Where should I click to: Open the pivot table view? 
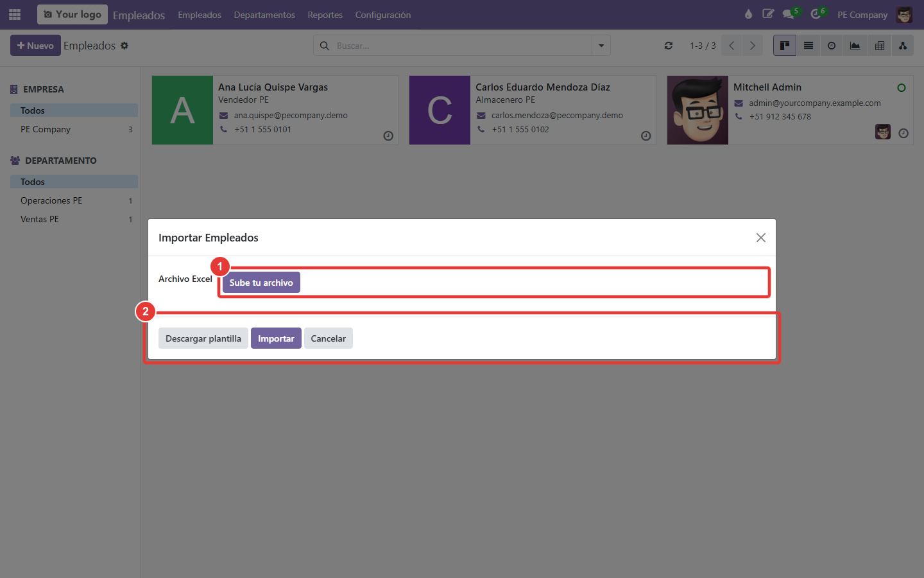880,46
